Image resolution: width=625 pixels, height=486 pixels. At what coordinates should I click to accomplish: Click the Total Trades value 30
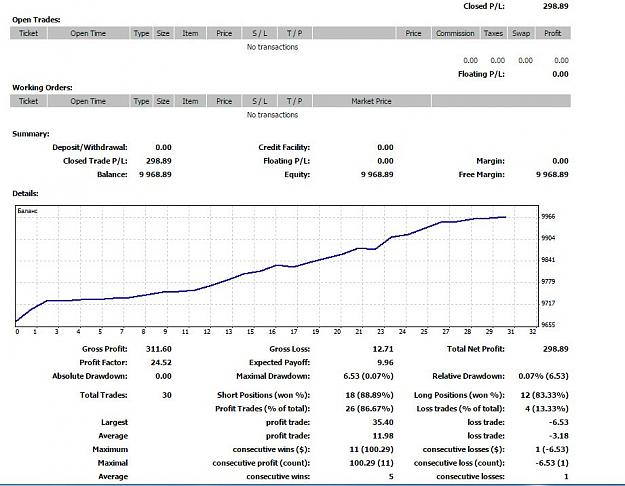167,395
